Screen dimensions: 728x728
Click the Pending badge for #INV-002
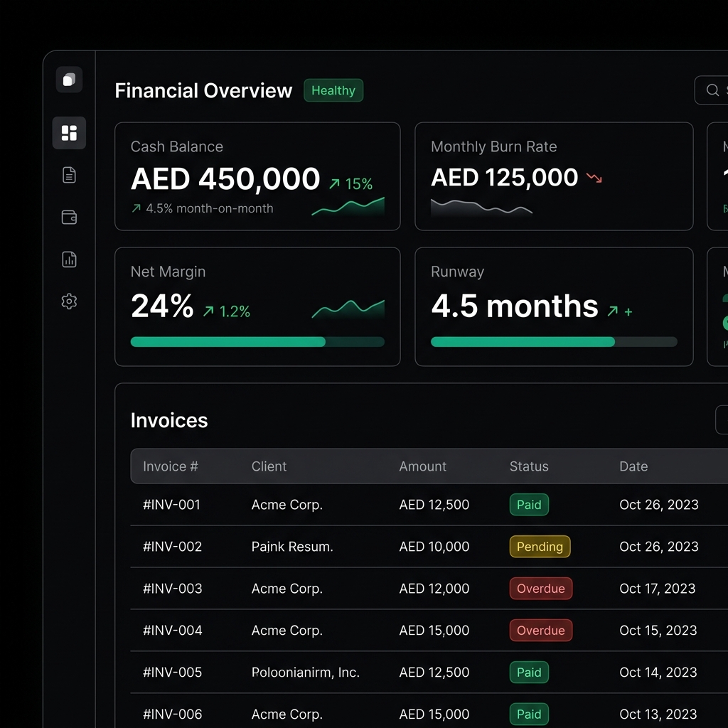coord(540,547)
